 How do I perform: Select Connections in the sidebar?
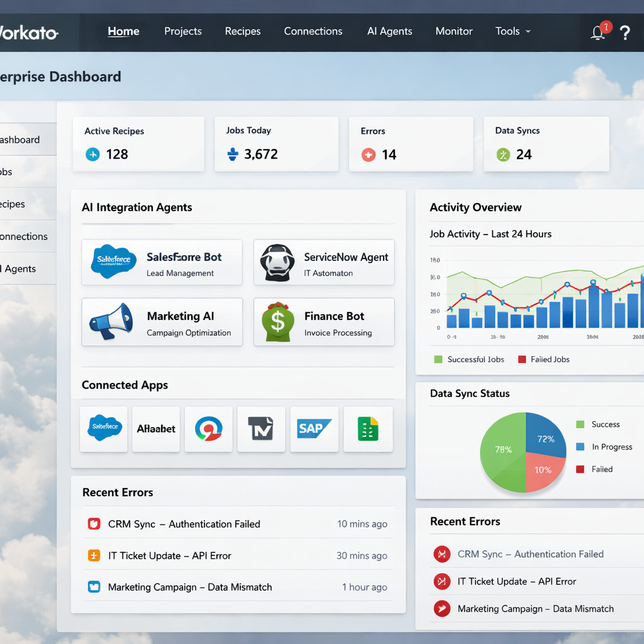pyautogui.click(x=28, y=236)
